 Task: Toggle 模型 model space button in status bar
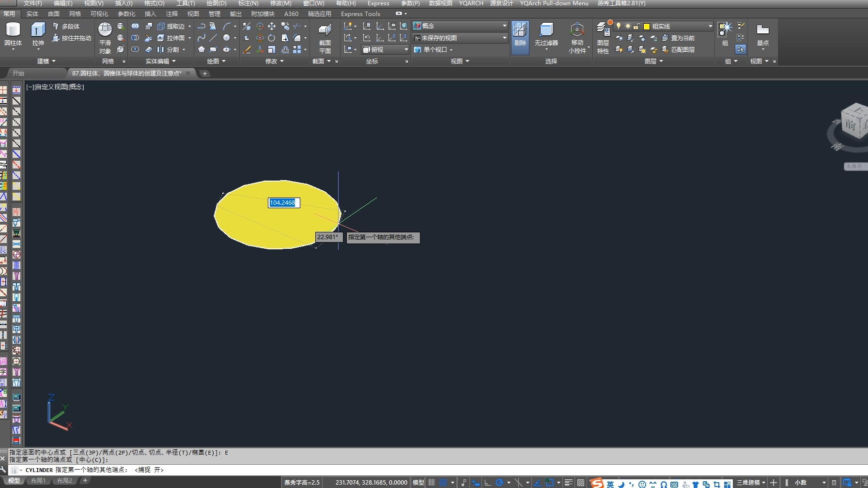pos(418,483)
